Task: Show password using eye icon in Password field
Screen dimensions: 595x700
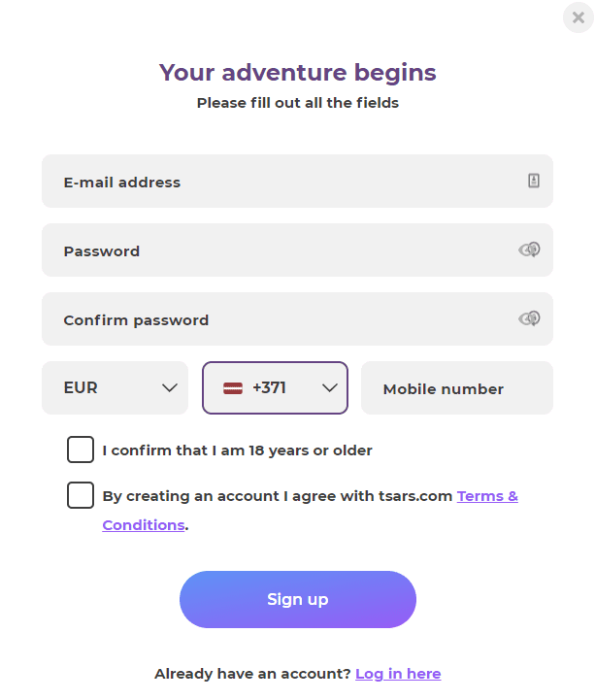Action: coord(529,250)
